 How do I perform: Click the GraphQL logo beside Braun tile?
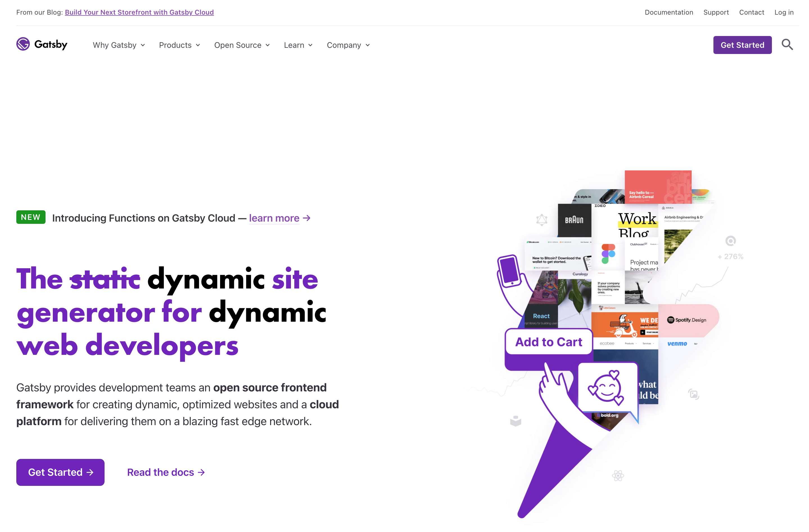541,220
